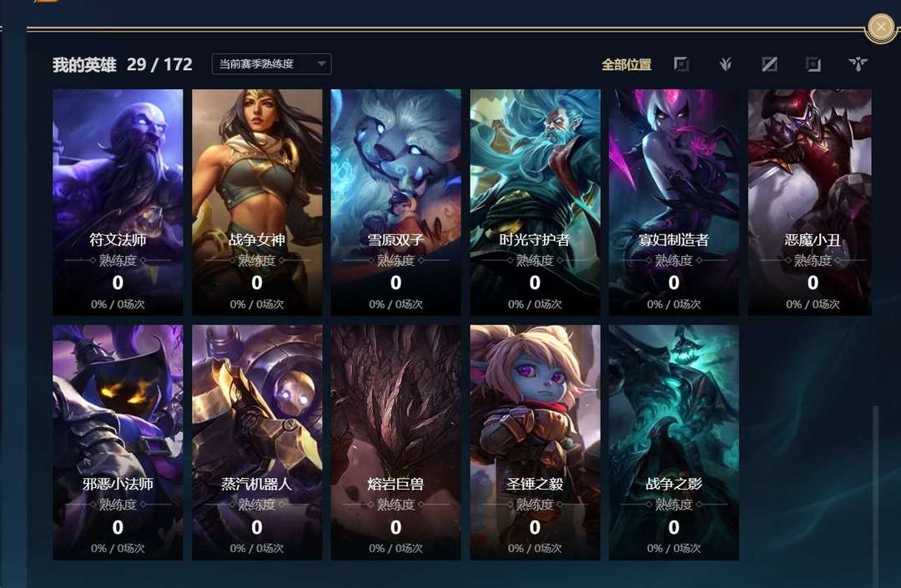
Task: Close the champion mastery panel
Action: [x=880, y=27]
